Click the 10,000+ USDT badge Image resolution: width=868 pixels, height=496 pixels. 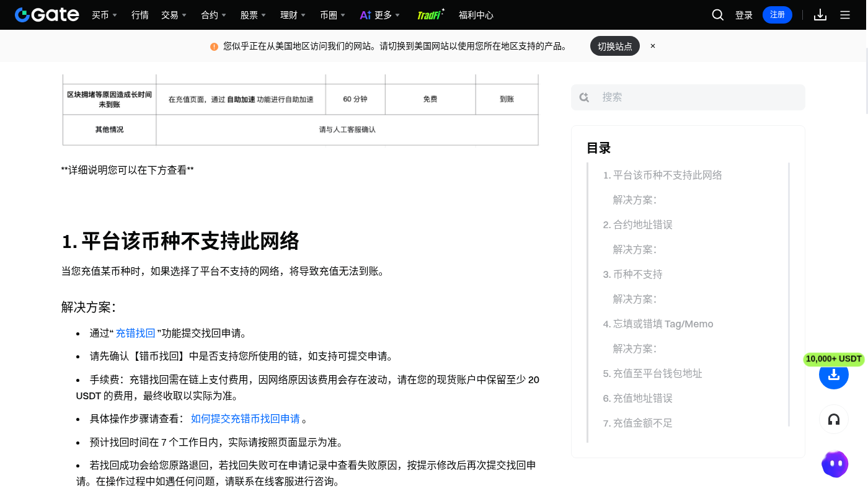click(x=834, y=359)
